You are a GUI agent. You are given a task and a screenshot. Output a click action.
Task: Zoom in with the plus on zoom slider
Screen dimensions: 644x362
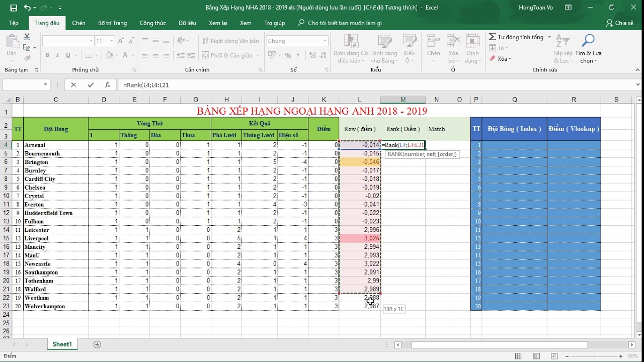tap(621, 356)
